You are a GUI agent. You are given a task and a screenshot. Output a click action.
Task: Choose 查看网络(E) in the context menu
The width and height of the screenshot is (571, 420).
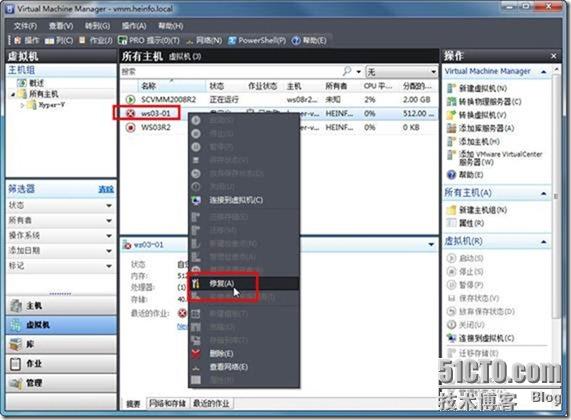(x=244, y=367)
